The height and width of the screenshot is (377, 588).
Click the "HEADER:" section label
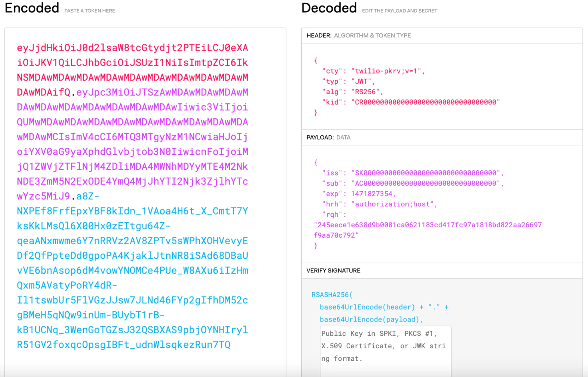tap(319, 35)
